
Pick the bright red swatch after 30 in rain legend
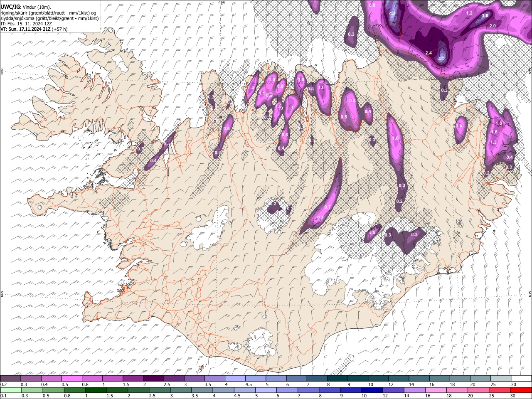[520, 390]
